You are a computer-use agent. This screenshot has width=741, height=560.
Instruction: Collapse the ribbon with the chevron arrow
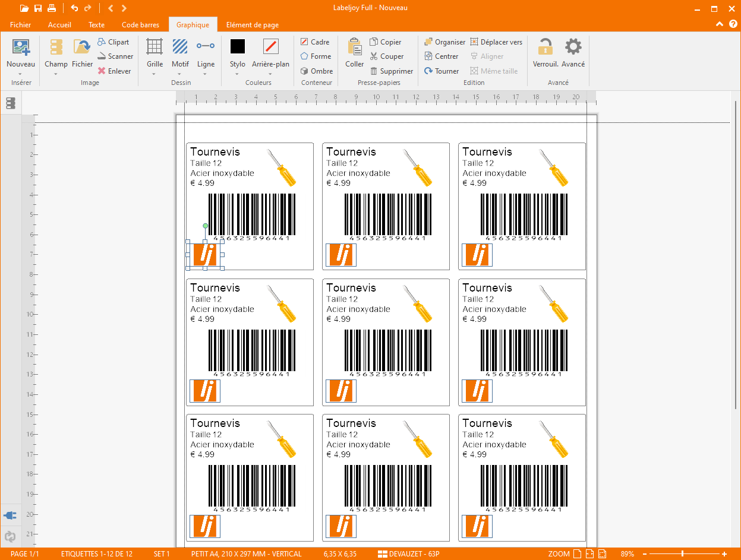click(x=720, y=24)
